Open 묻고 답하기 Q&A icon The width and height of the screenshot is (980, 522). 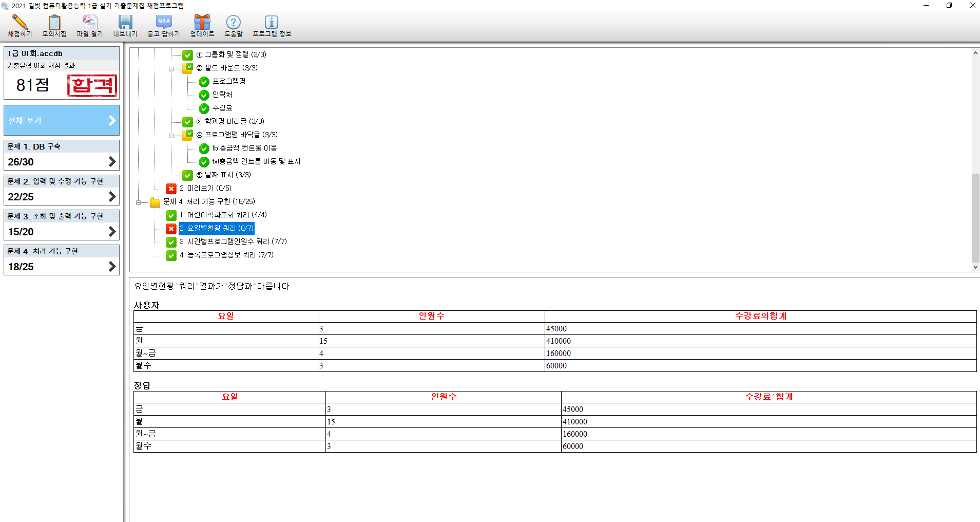pos(164,23)
